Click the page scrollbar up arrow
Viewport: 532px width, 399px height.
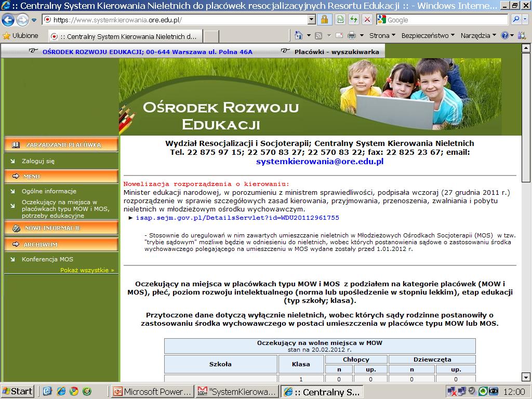click(x=526, y=48)
